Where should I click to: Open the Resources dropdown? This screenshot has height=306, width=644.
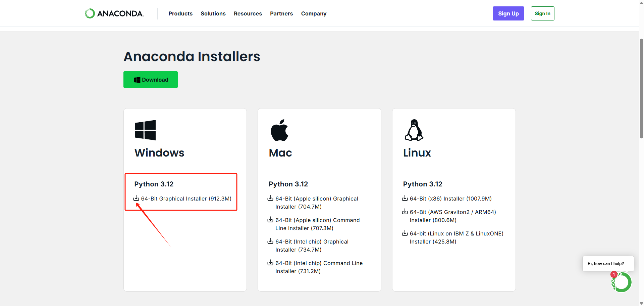coord(248,14)
